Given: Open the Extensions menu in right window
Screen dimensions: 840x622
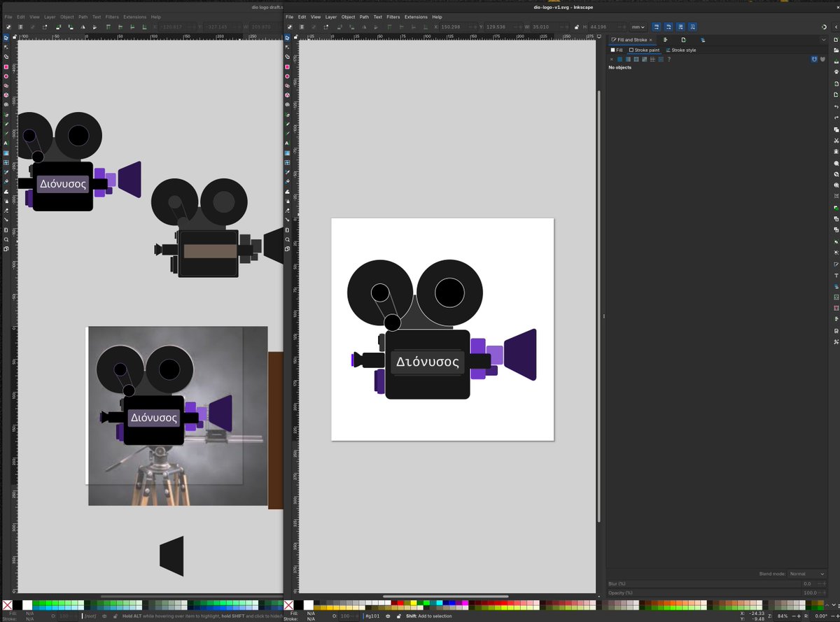Looking at the screenshot, I should coord(416,17).
